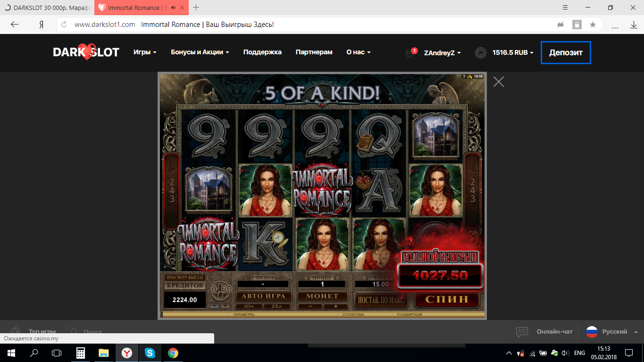
Task: Increase 0.50 coin value with plus
Action: click(225, 306)
